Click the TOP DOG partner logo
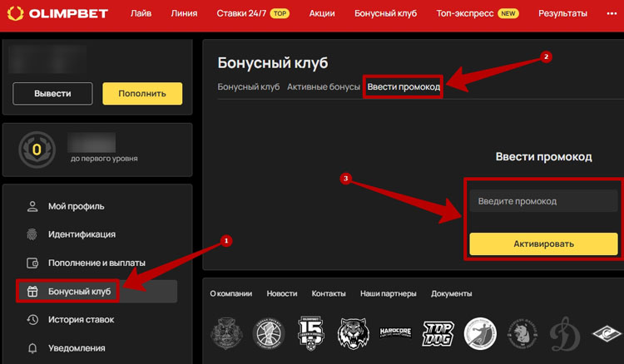Image resolution: width=624 pixels, height=364 pixels. (438, 333)
